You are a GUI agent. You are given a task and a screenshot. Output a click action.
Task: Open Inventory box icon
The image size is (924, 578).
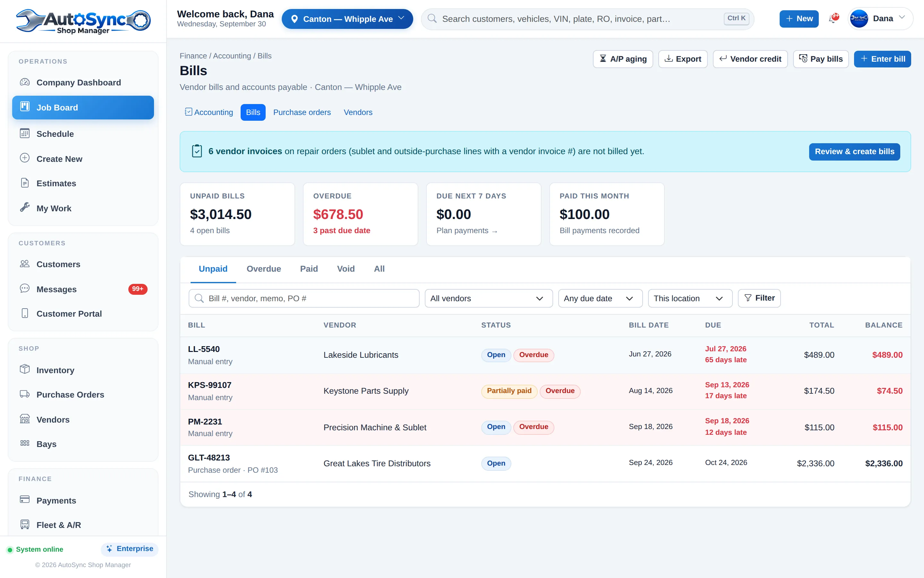[25, 369]
